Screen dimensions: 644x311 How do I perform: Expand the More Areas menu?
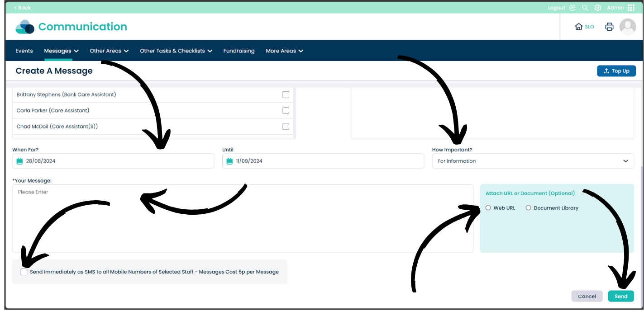click(284, 51)
